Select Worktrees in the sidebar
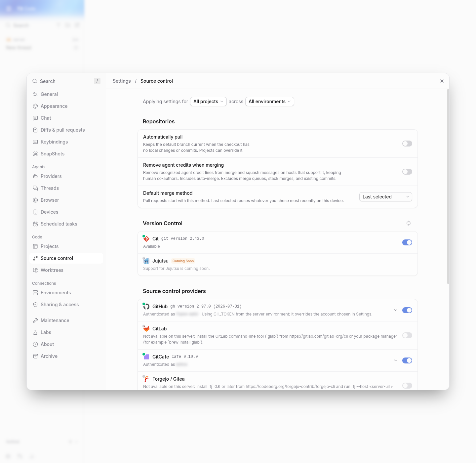Viewport: 476px width, 463px height. coord(66,270)
